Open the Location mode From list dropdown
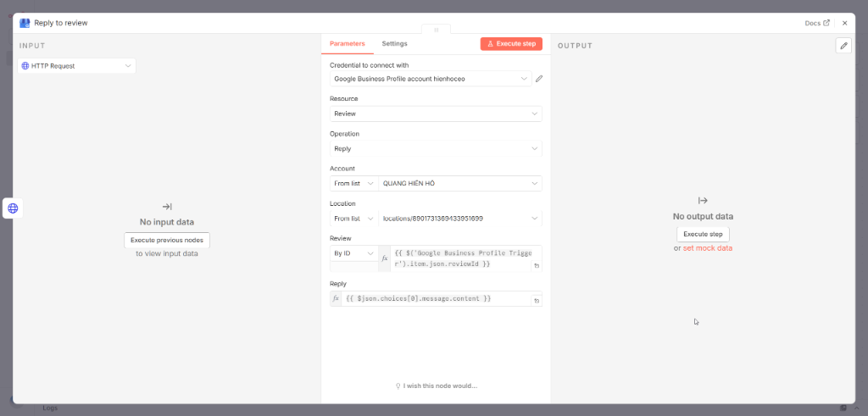Viewport: 868px width, 416px height. click(353, 219)
